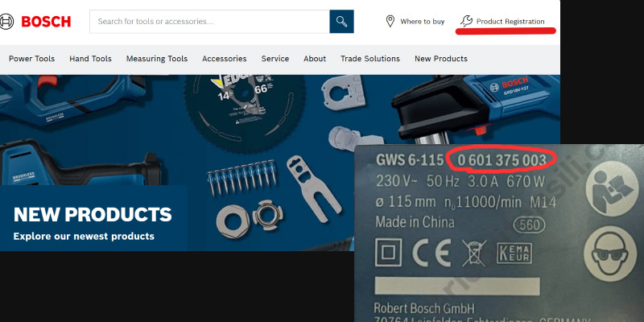Select Trade Solutions in the navigation bar
644x322 pixels.
click(x=370, y=59)
